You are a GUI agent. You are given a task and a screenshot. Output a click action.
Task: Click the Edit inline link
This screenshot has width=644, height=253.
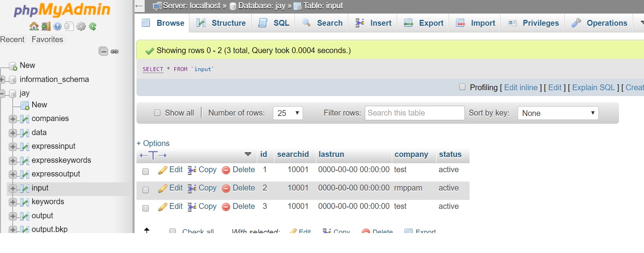point(521,87)
